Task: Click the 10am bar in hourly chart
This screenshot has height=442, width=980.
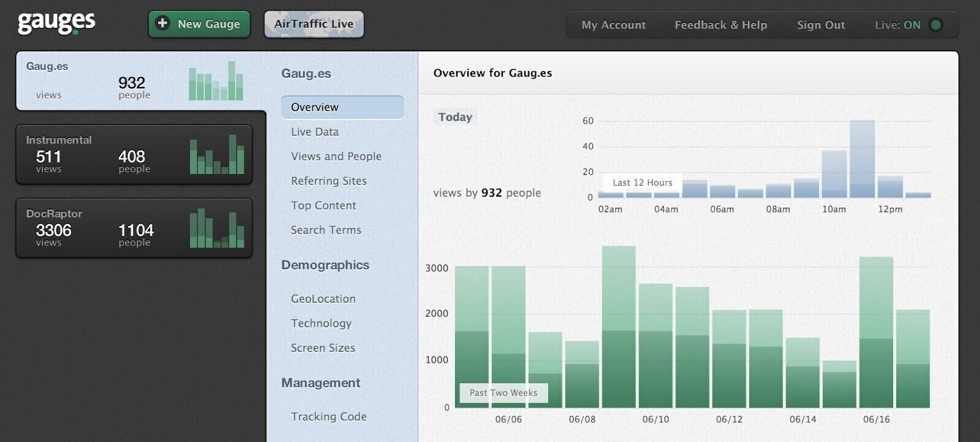Action: (834, 174)
